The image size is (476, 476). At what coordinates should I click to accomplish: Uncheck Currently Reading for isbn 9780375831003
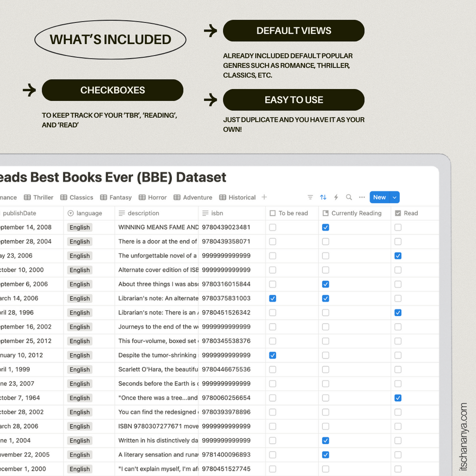[x=325, y=298]
